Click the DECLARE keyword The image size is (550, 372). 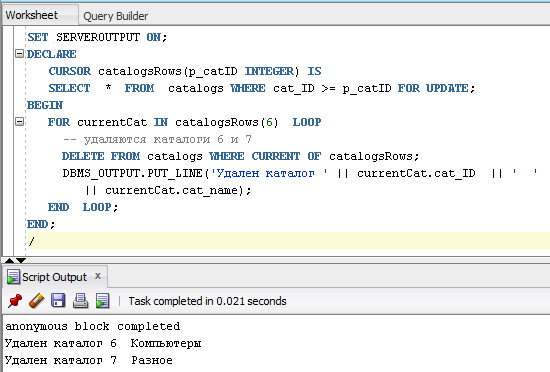pyautogui.click(x=52, y=54)
